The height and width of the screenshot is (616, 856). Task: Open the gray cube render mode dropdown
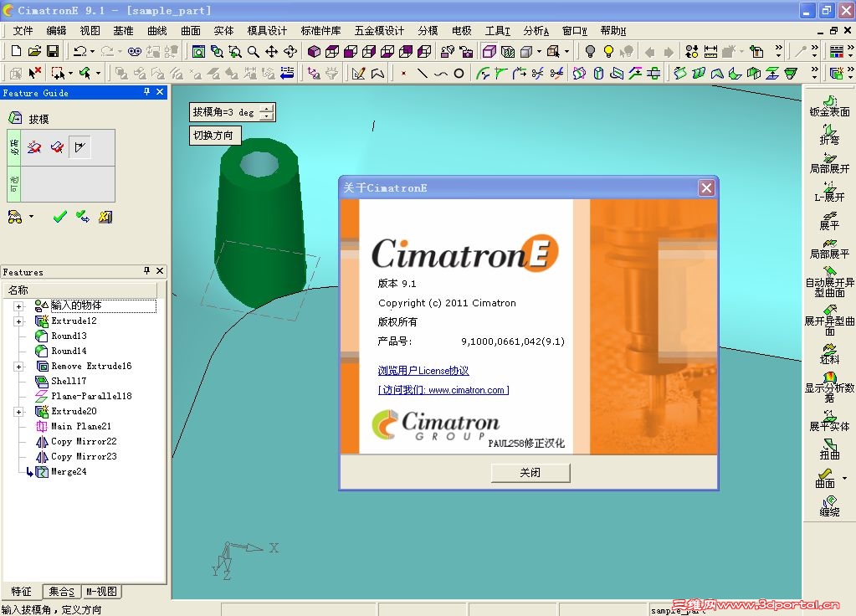click(540, 51)
